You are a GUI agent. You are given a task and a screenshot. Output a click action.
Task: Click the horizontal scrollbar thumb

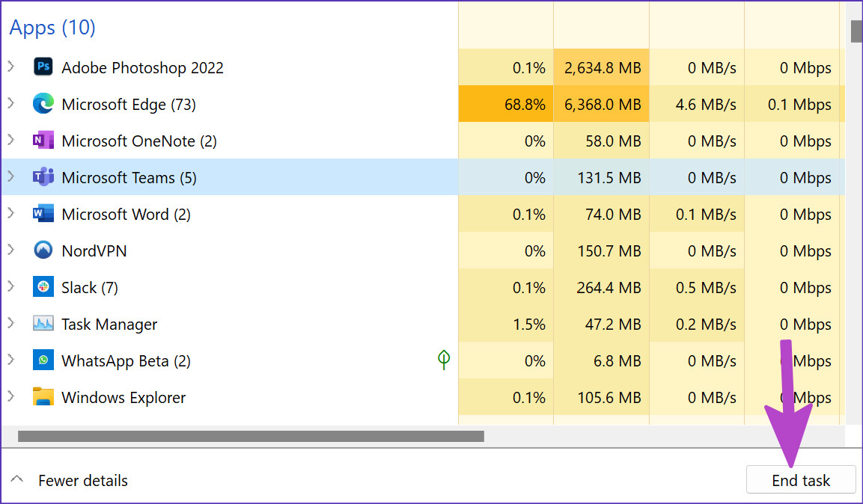click(x=251, y=437)
